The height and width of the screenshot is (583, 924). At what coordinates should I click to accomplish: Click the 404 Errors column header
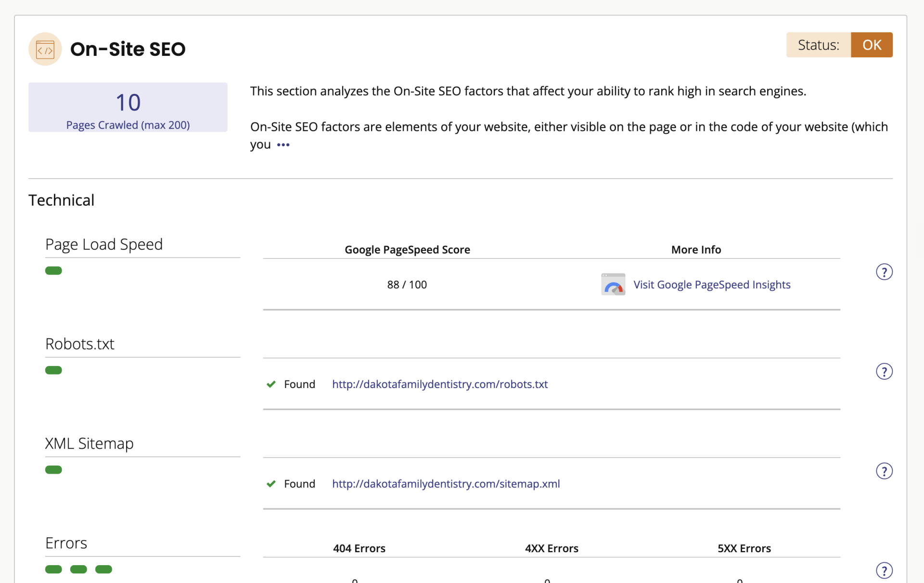[x=359, y=548]
